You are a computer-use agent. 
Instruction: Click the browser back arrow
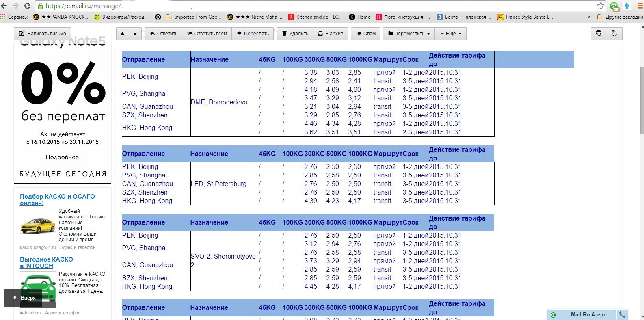tap(4, 6)
